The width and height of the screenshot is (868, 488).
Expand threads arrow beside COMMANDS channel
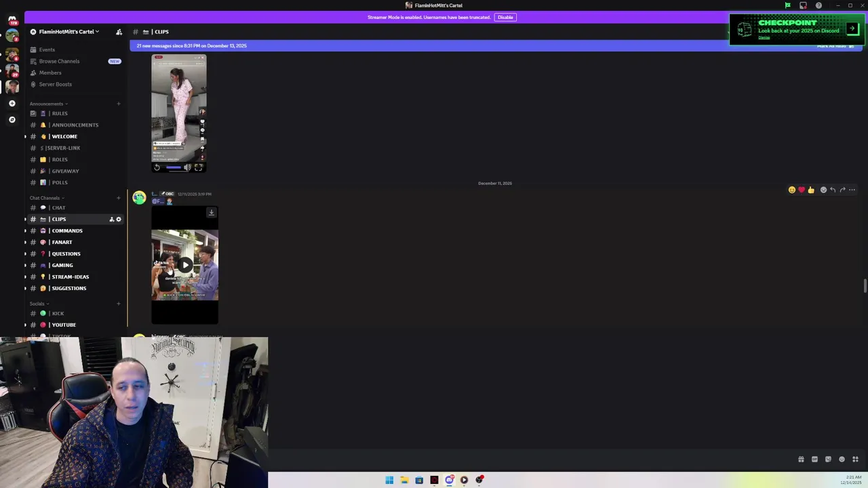pos(25,230)
